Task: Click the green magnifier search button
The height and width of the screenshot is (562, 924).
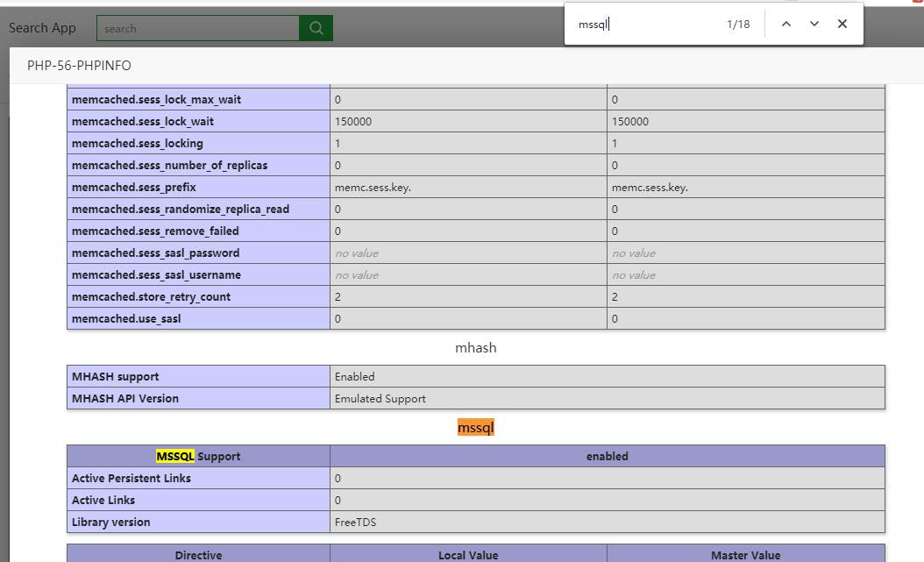Action: 316,28
